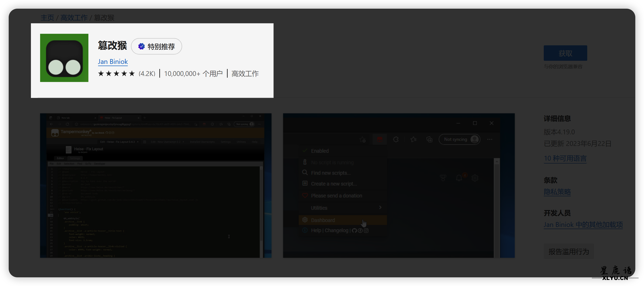Screen dimensions: 644x286
Task: Open the Tampermonkey menu screenshot thumbnail
Action: tap(399, 185)
